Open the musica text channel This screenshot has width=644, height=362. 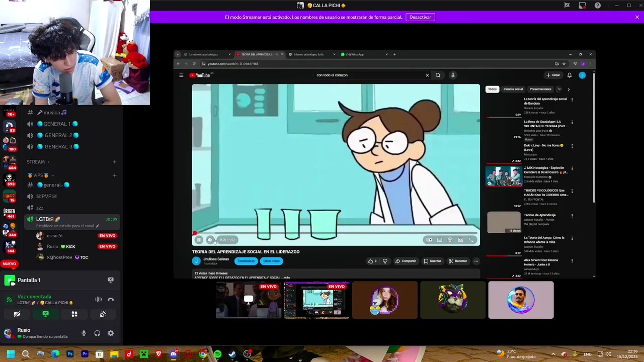coord(71,113)
